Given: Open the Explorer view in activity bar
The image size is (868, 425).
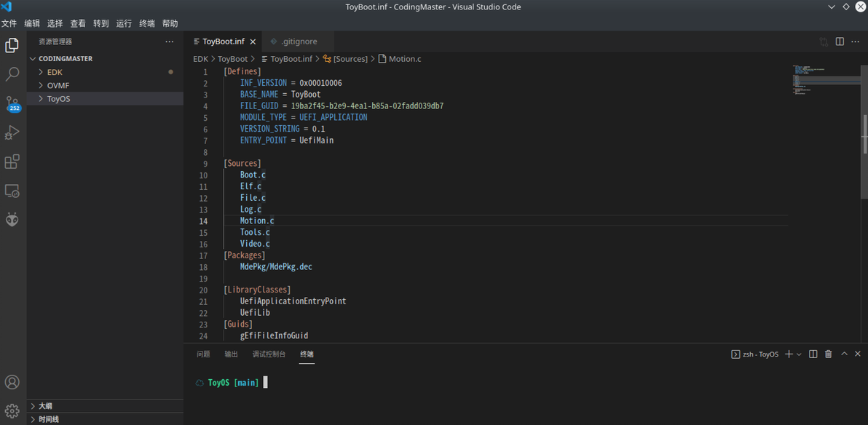Looking at the screenshot, I should [12, 45].
